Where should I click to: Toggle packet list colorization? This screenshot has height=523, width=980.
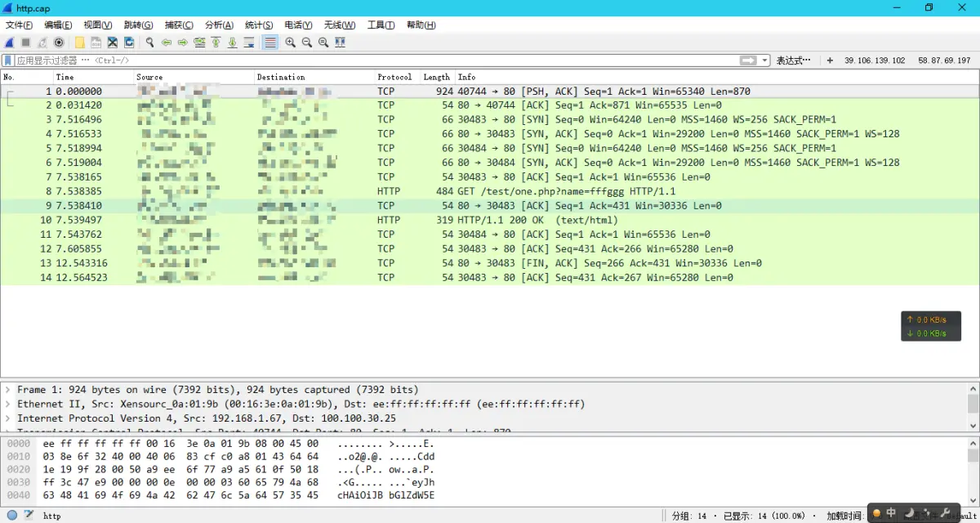[269, 42]
